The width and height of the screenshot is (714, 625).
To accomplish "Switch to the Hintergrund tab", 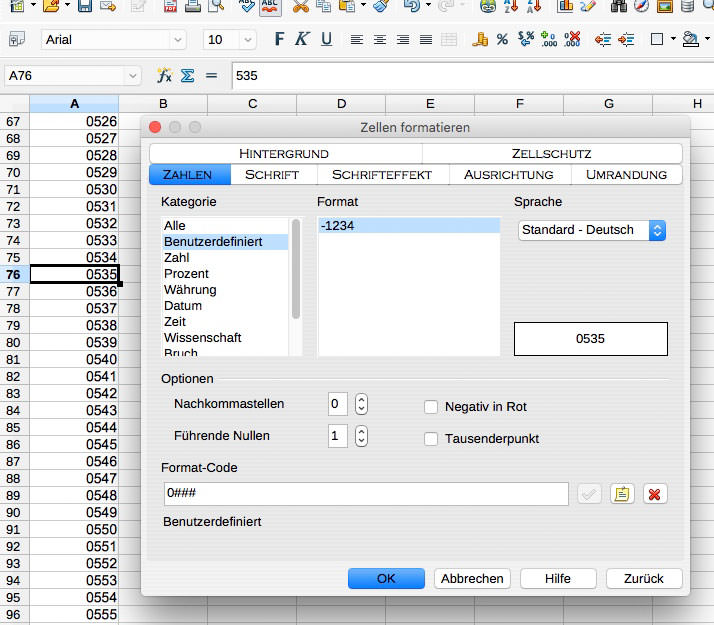I will tap(284, 153).
